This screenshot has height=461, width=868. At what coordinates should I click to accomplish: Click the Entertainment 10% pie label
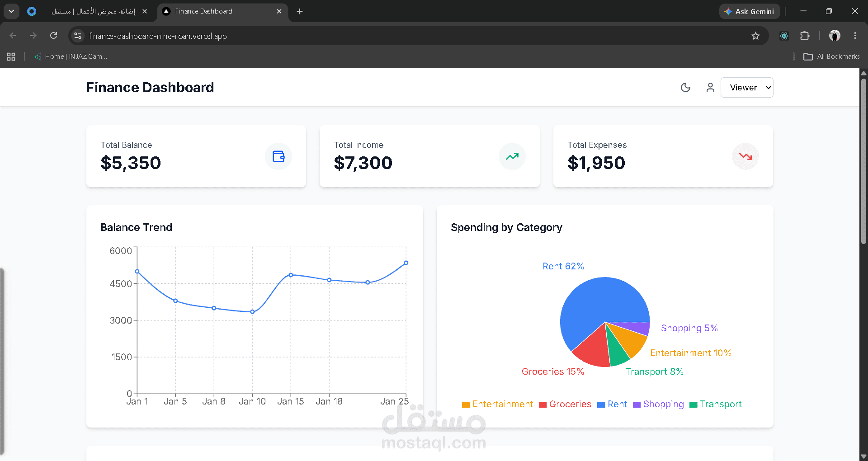pyautogui.click(x=691, y=353)
